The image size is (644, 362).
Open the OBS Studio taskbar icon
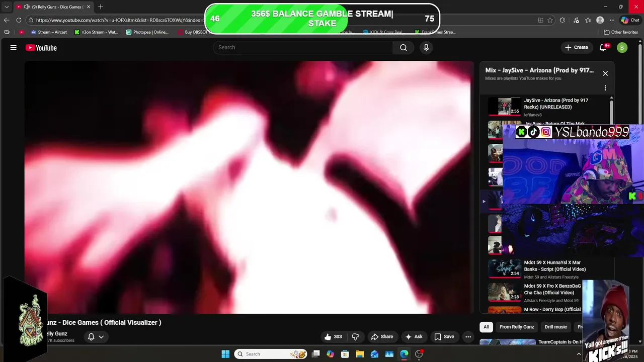tap(419, 354)
